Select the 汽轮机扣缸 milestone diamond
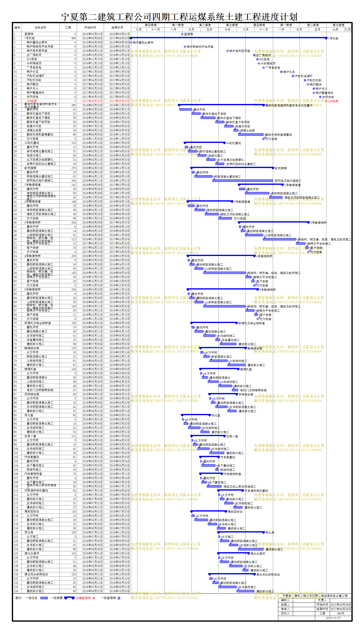Screen dimensions: 364x633 pyautogui.click(x=305, y=80)
